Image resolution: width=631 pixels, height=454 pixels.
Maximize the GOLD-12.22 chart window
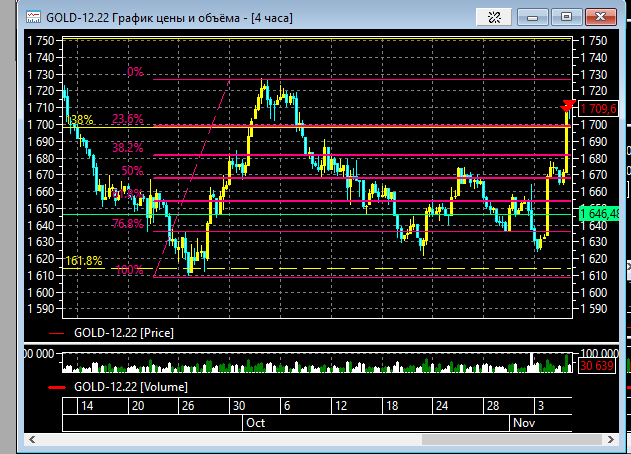566,17
